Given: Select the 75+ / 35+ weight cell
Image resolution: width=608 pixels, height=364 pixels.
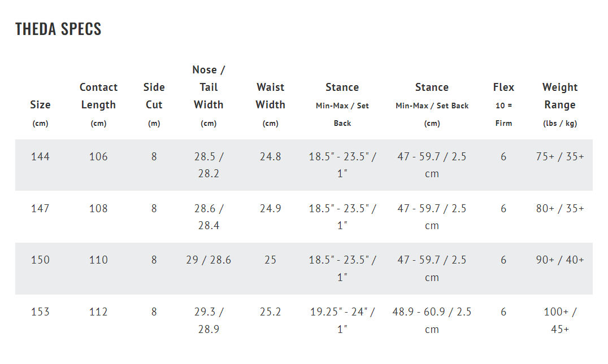Looking at the screenshot, I should click(x=560, y=156).
